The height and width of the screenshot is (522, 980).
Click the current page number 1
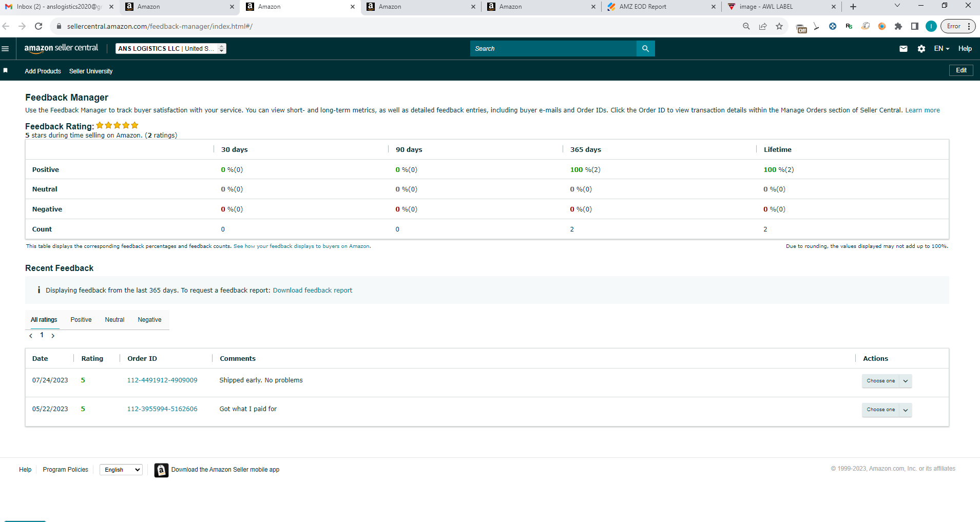point(42,335)
